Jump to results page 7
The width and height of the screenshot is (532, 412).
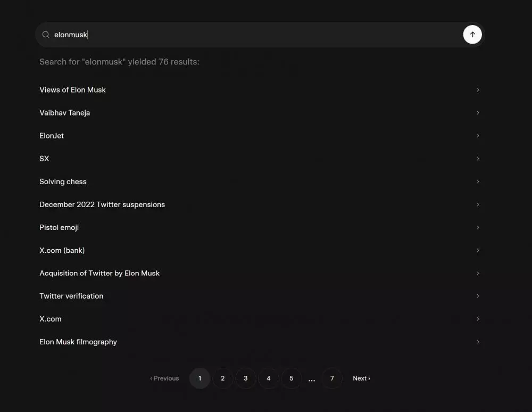[x=332, y=378]
